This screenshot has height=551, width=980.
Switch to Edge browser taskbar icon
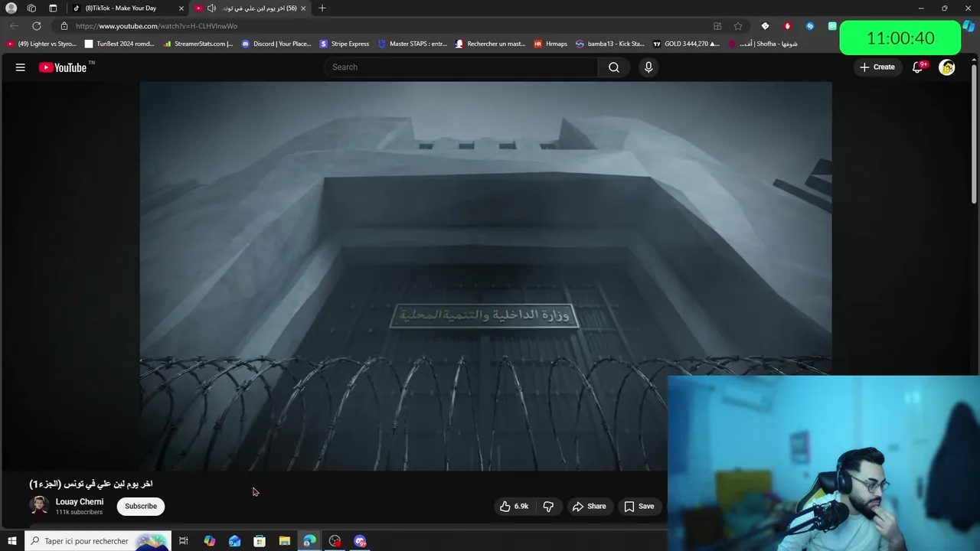pyautogui.click(x=309, y=541)
